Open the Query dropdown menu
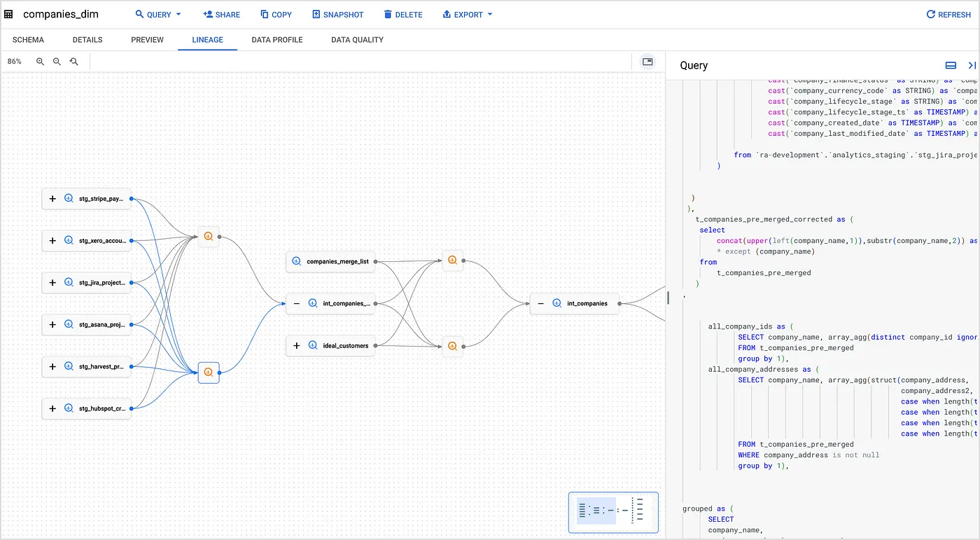This screenshot has width=980, height=540. click(x=158, y=15)
